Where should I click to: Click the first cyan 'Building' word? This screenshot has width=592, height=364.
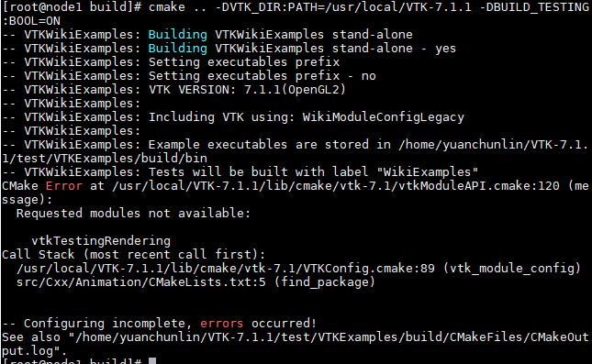coord(177,35)
